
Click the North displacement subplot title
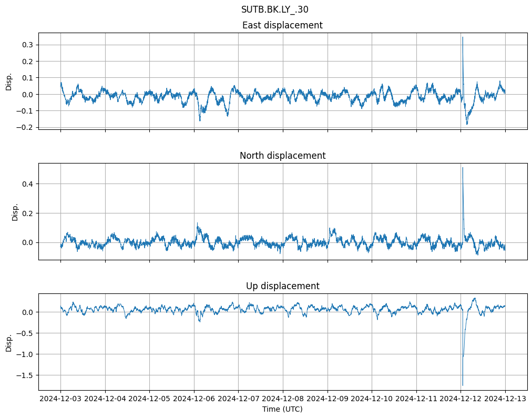(282, 156)
